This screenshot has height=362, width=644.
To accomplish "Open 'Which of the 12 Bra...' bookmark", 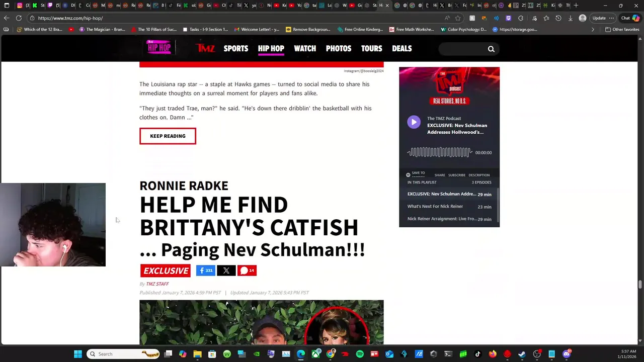I will pyautogui.click(x=39, y=29).
